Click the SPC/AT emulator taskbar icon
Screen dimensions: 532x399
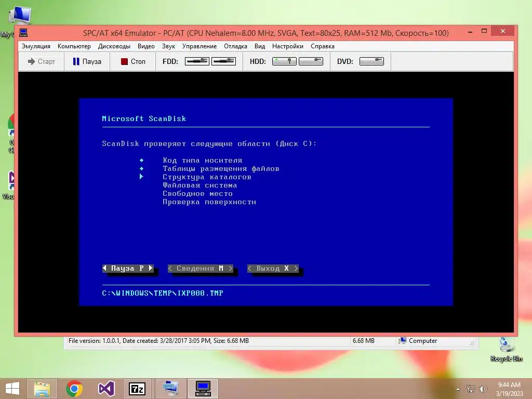tap(203, 389)
